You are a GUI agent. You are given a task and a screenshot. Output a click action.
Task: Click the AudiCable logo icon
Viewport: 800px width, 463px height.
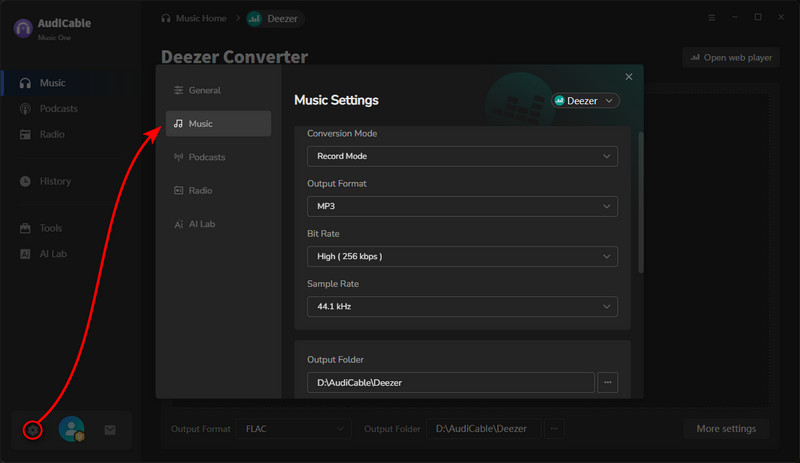pyautogui.click(x=23, y=29)
